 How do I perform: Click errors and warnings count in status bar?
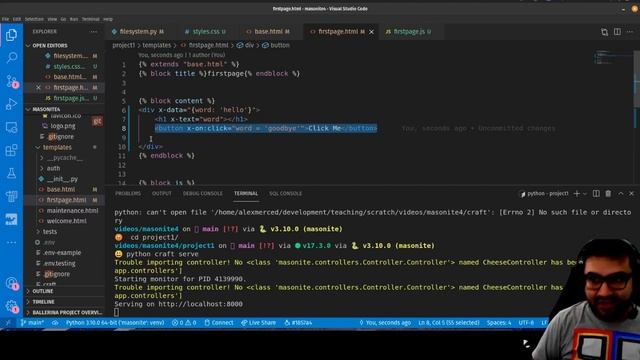tap(184, 322)
